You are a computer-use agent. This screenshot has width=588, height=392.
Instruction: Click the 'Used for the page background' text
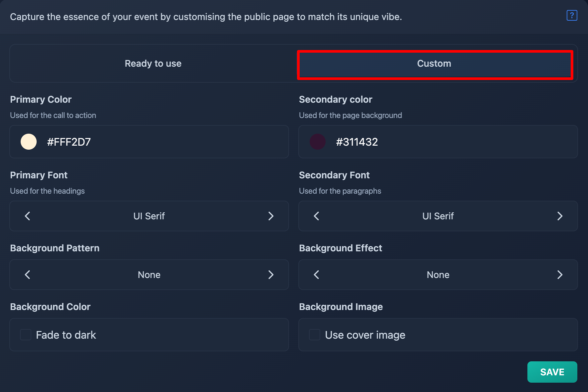click(351, 115)
